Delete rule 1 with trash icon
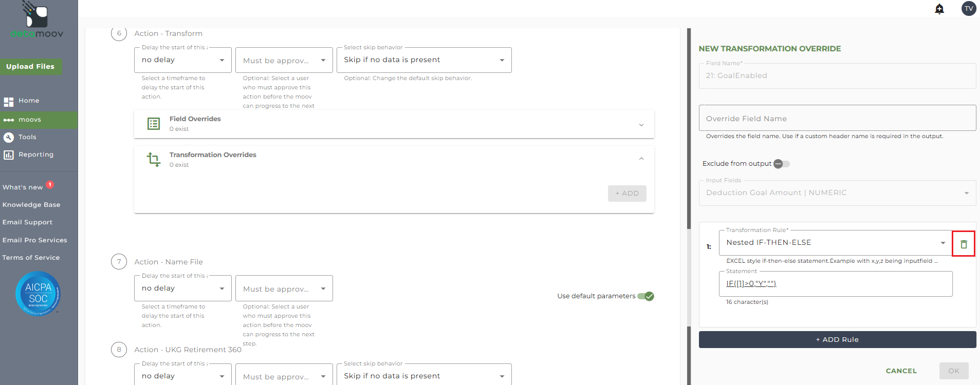Image resolution: width=980 pixels, height=385 pixels. [964, 244]
